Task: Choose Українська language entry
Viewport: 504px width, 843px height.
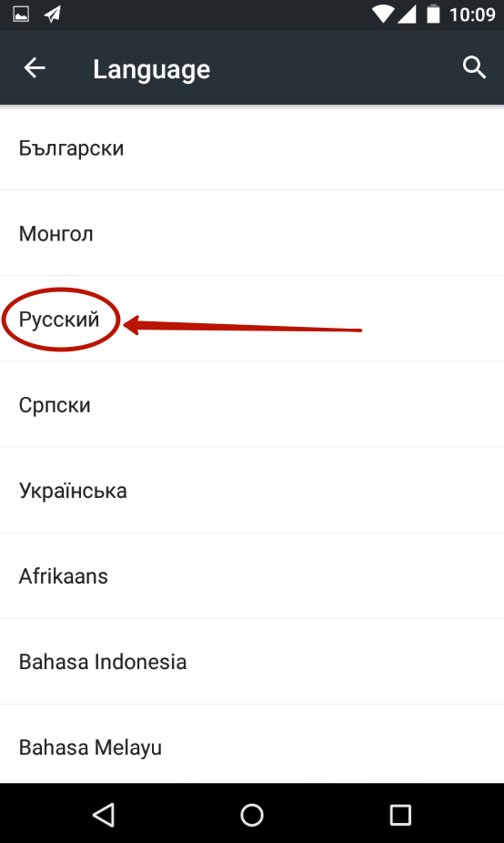Action: [x=252, y=491]
